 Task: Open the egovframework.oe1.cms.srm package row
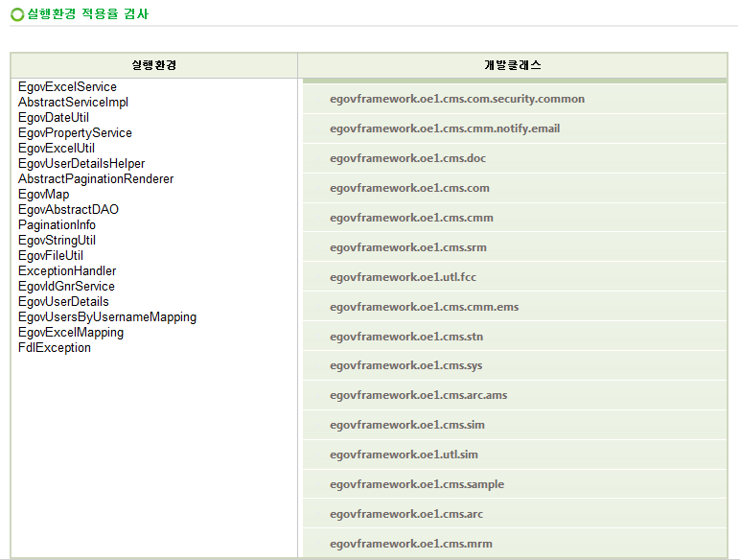point(407,247)
